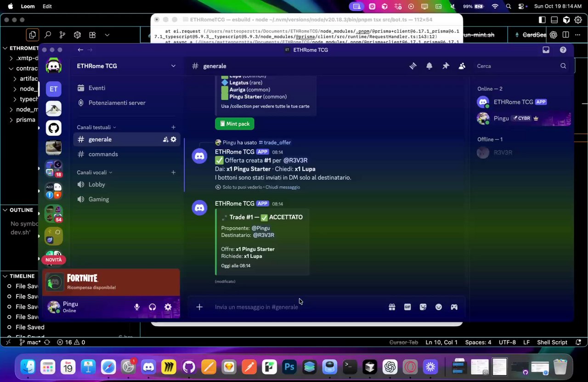This screenshot has width=588, height=382.
Task: Toggle Discord headphones deafen
Action: pyautogui.click(x=153, y=307)
